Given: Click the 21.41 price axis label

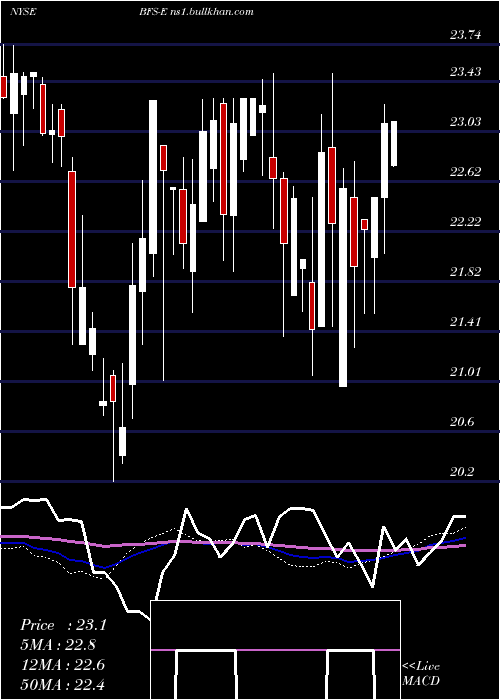Looking at the screenshot, I should (x=466, y=321).
